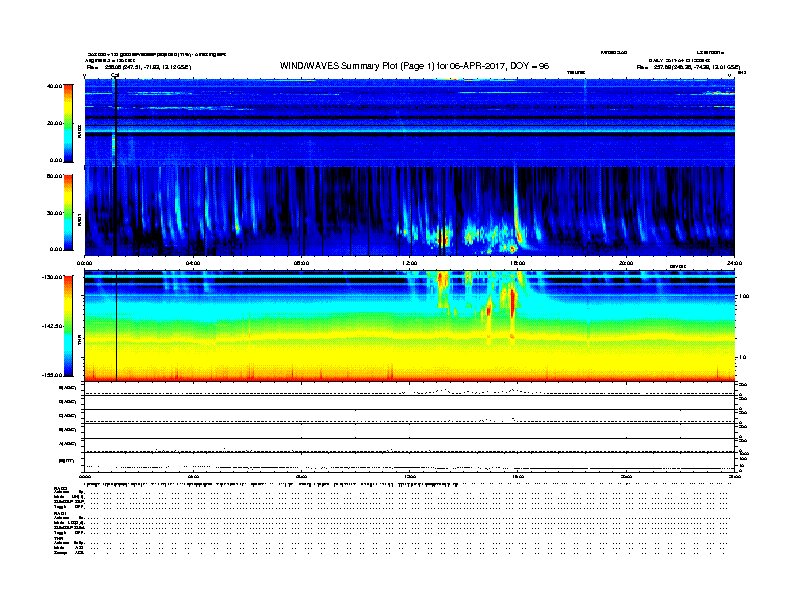Click the Cal marker above RAD2 panel
792x612 pixels.
pos(115,76)
